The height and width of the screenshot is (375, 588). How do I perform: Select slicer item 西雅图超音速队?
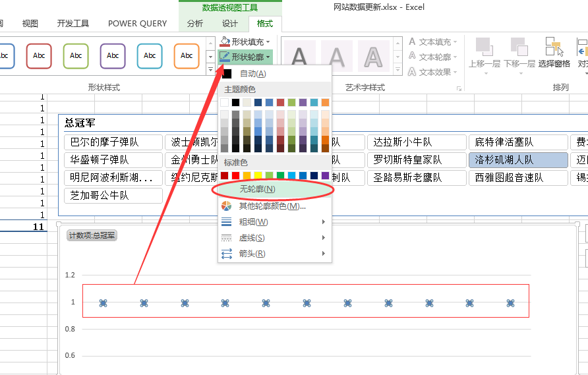[518, 178]
